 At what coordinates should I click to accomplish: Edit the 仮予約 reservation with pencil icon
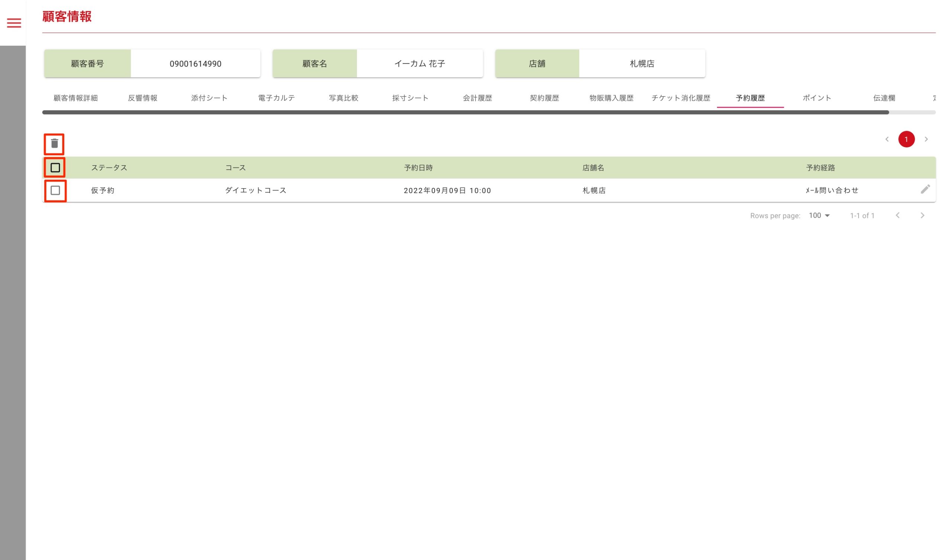pyautogui.click(x=925, y=189)
